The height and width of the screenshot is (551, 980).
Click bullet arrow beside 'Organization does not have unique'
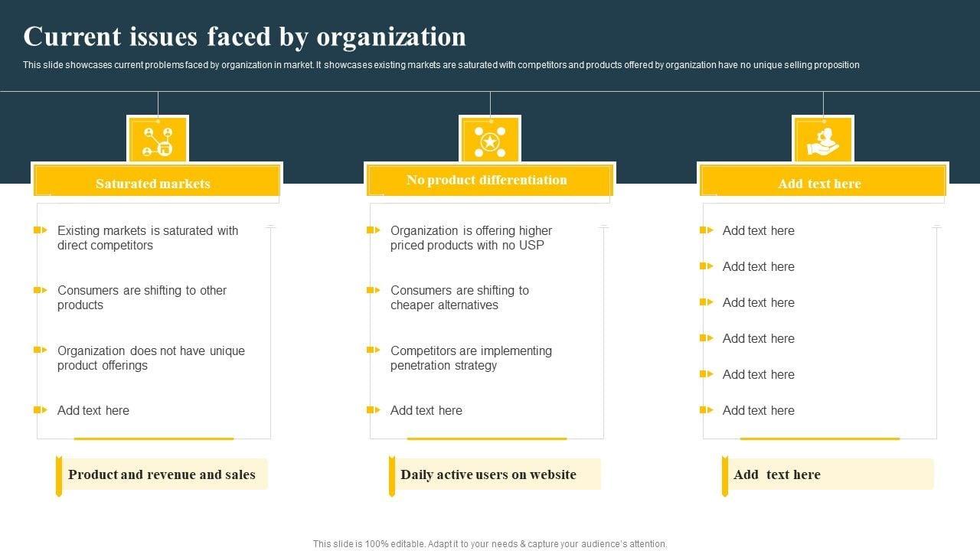pyautogui.click(x=41, y=350)
